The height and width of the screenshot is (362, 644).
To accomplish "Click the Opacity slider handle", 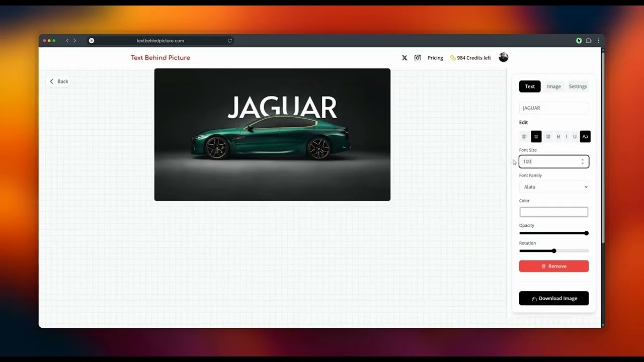I will [587, 233].
